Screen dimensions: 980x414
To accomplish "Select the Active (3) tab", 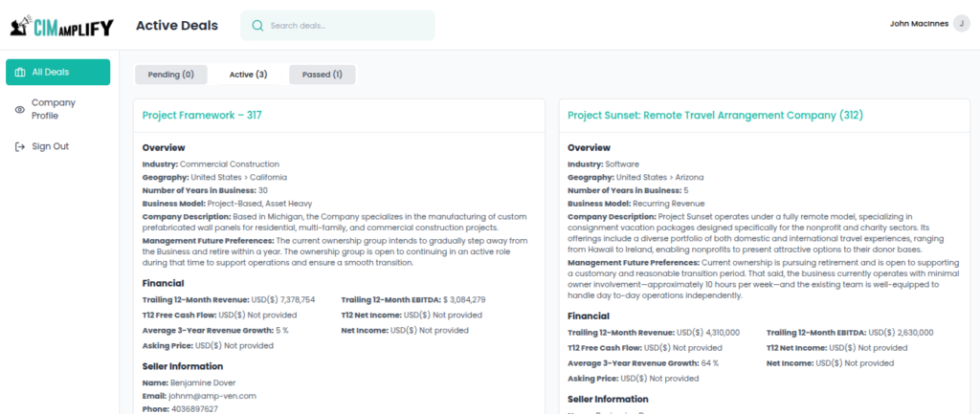I will coord(248,75).
